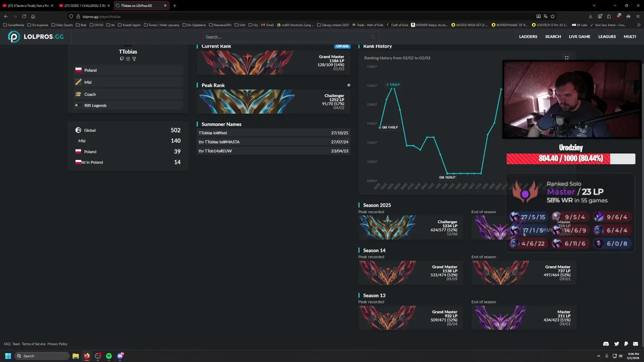
Task: Click the browser Back arrow
Action: (6, 16)
